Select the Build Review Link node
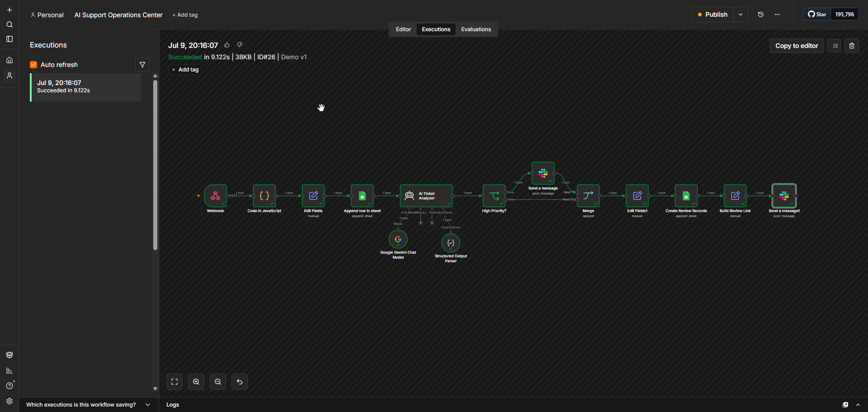868x412 pixels. [x=735, y=196]
